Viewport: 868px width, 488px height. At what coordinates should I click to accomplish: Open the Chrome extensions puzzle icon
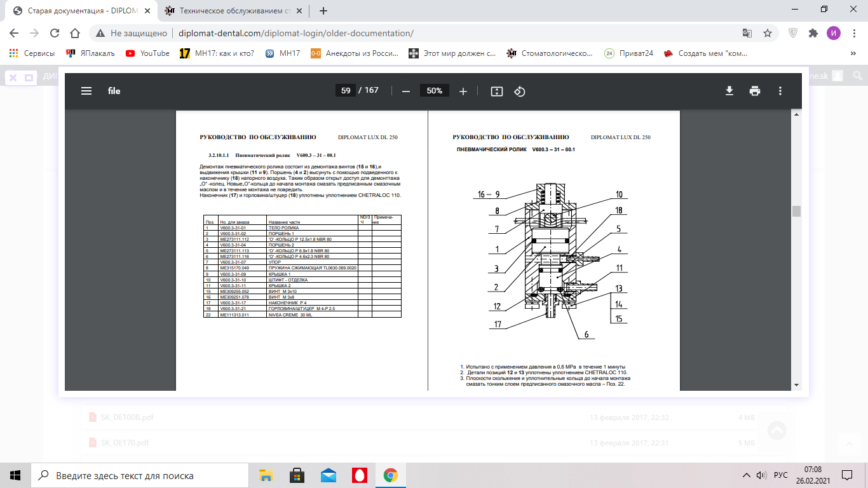tap(813, 33)
